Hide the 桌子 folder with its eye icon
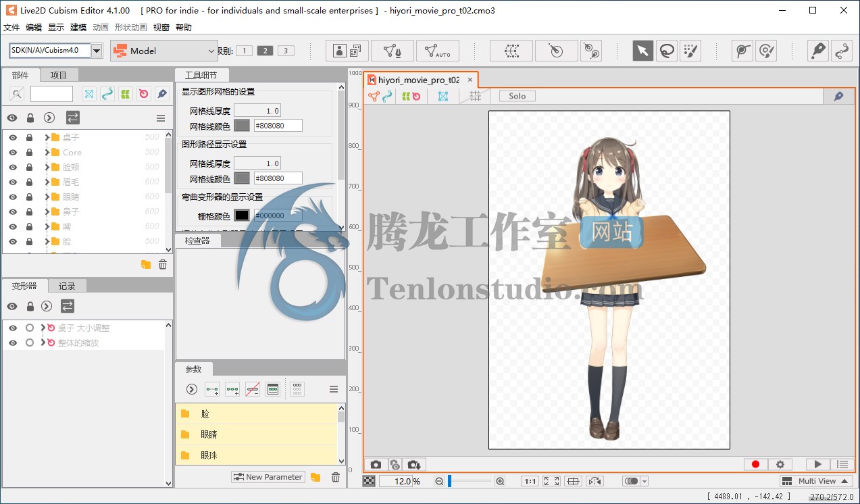The image size is (860, 504). pos(13,137)
